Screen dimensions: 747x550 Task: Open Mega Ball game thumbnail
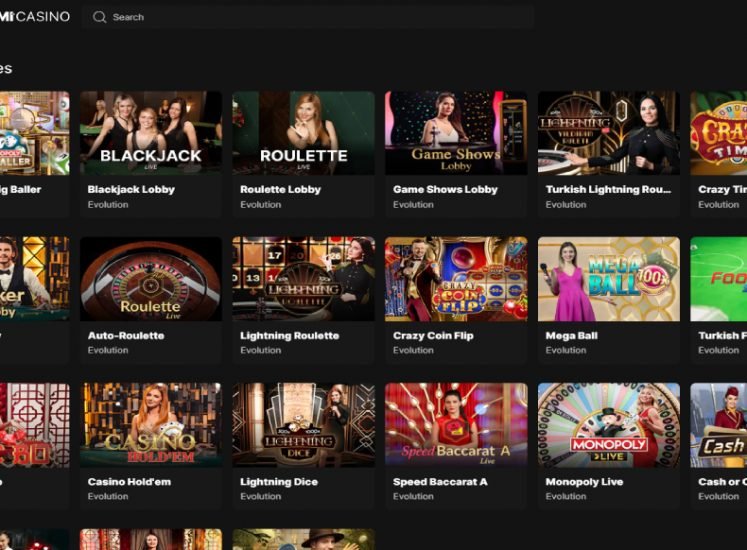click(608, 279)
